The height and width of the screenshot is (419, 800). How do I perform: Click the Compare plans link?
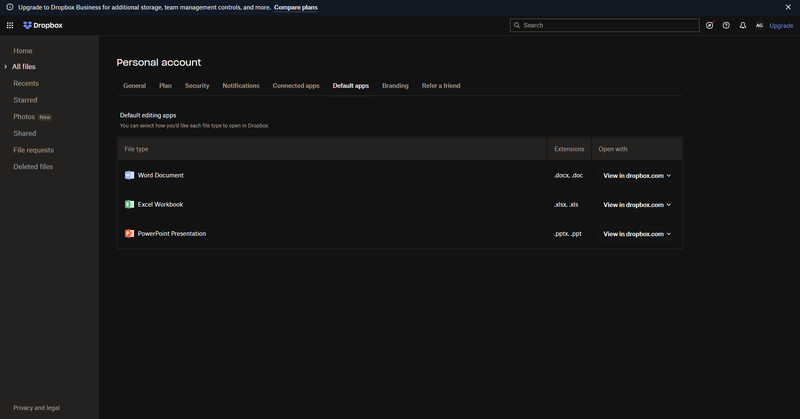coord(296,7)
